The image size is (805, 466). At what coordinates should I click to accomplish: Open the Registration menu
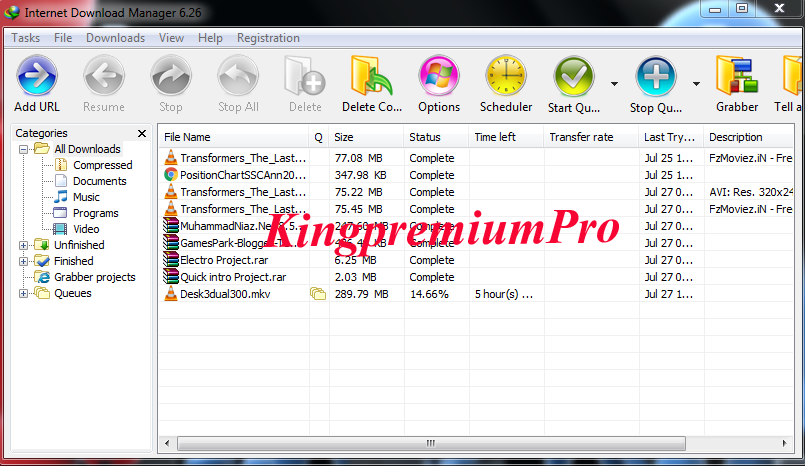click(268, 38)
